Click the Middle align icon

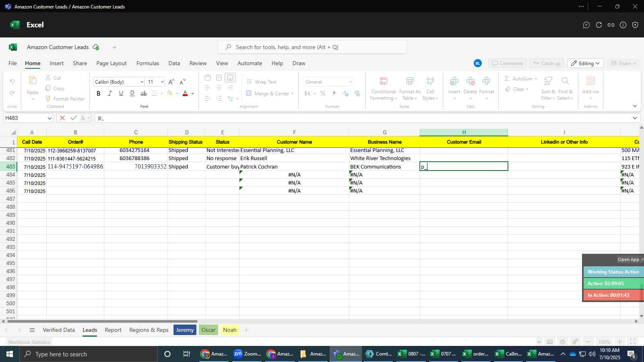point(219,78)
